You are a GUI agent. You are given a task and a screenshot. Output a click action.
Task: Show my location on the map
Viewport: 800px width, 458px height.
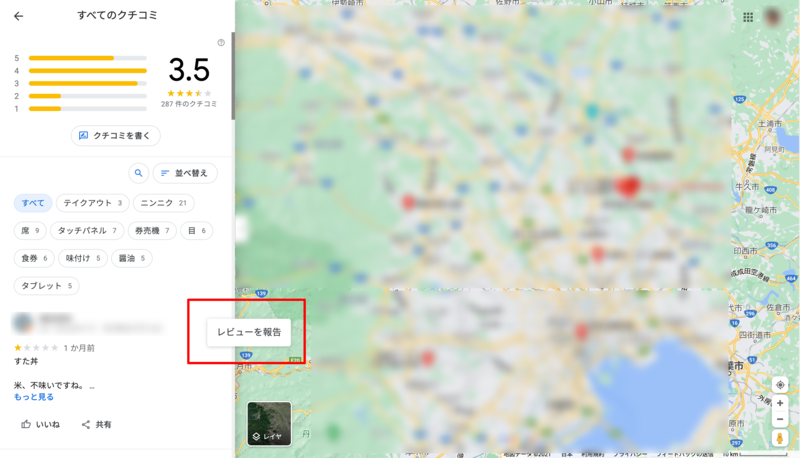click(780, 385)
